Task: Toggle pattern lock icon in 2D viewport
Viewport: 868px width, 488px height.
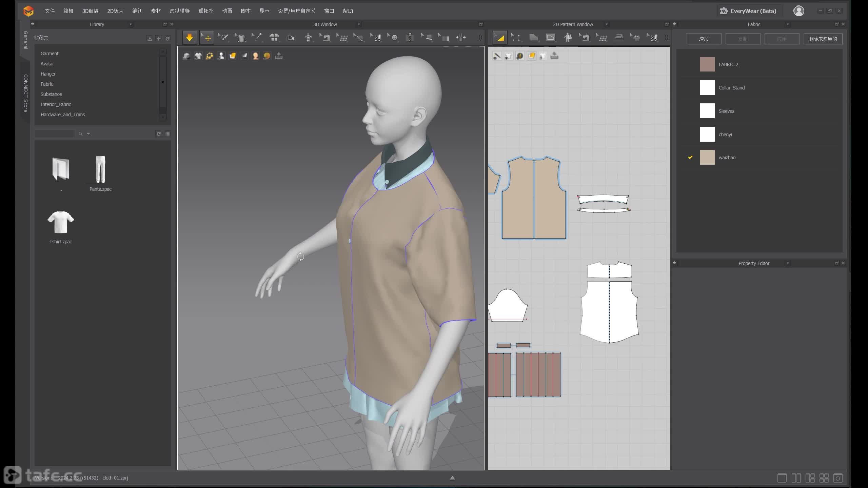Action: click(543, 56)
